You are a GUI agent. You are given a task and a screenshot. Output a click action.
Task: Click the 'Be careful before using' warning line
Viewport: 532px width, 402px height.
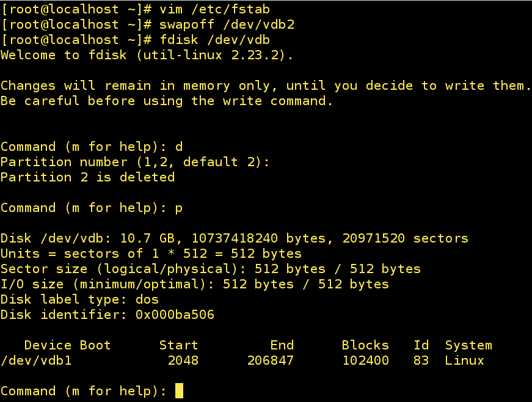167,101
